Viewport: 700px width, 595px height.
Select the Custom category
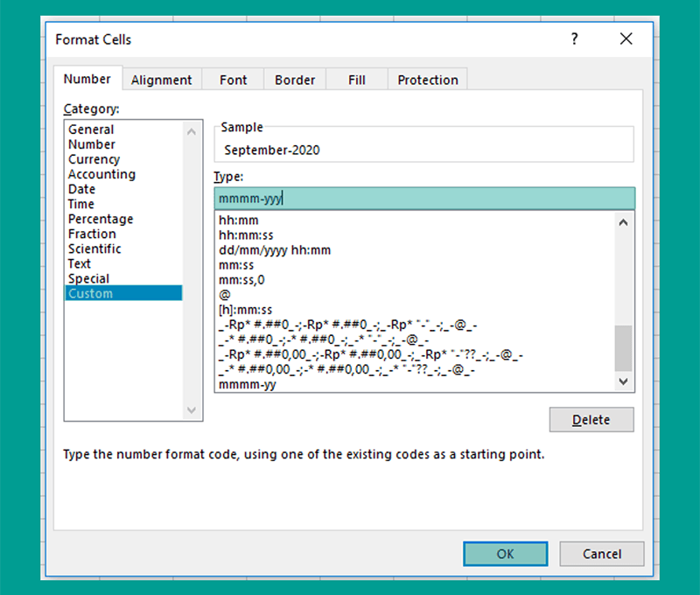click(x=123, y=293)
